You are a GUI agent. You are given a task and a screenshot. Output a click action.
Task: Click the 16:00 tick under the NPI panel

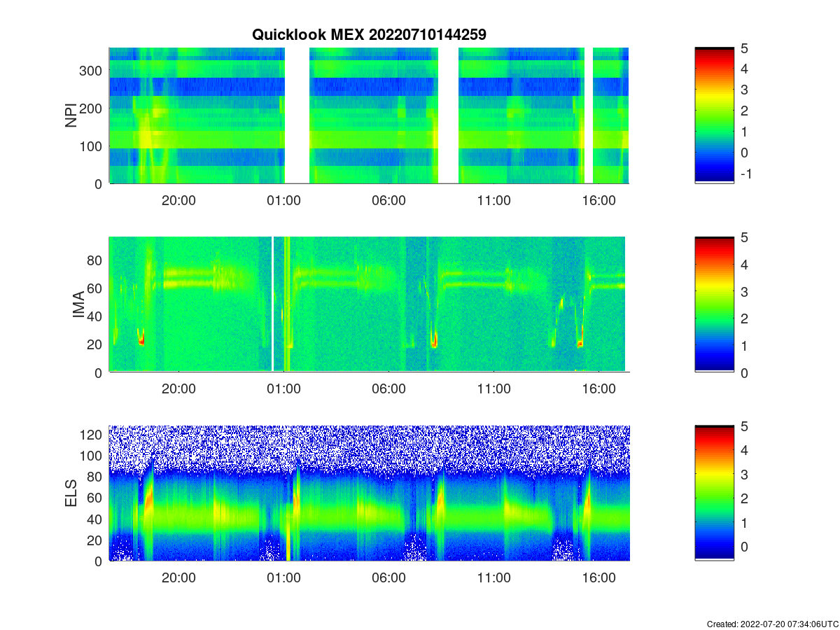click(x=599, y=200)
